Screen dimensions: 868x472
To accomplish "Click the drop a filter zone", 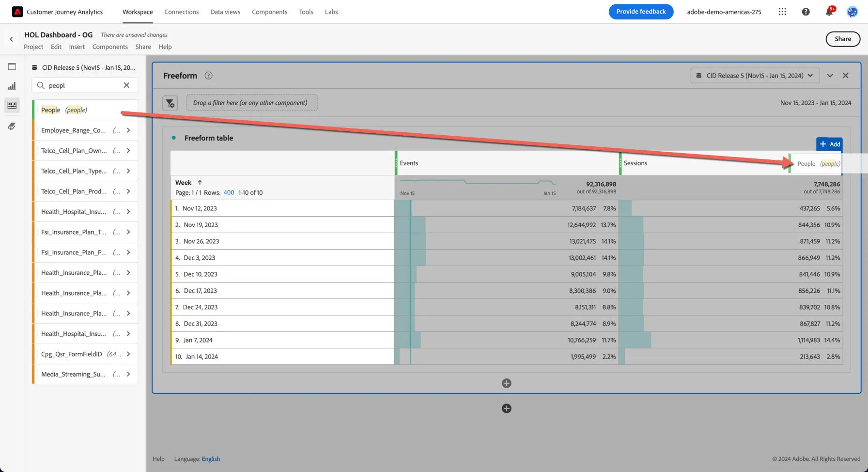I will point(252,103).
